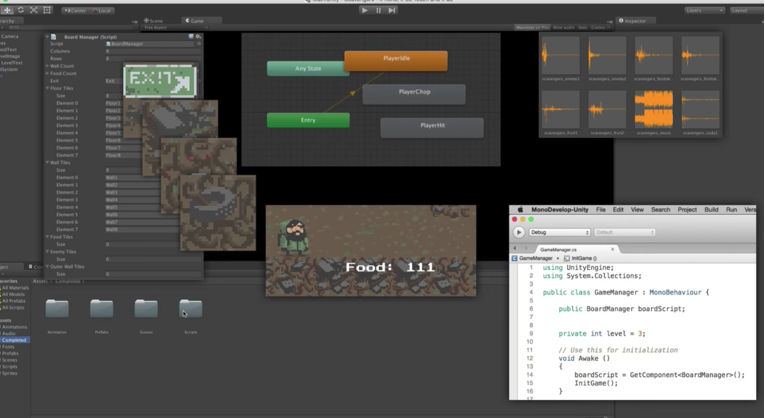Screen dimensions: 765x418
Task: Select the Any State animator node
Action: (308, 69)
